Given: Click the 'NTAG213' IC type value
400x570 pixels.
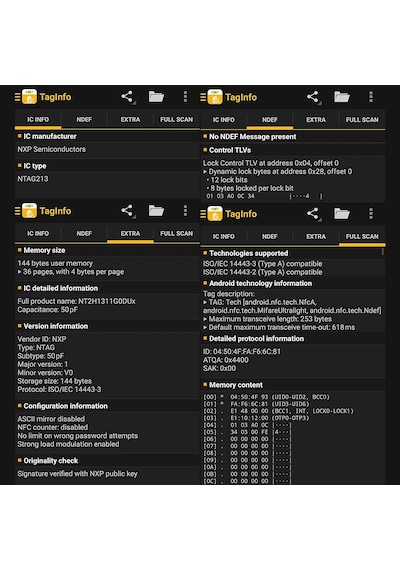Looking at the screenshot, I should point(33,179).
